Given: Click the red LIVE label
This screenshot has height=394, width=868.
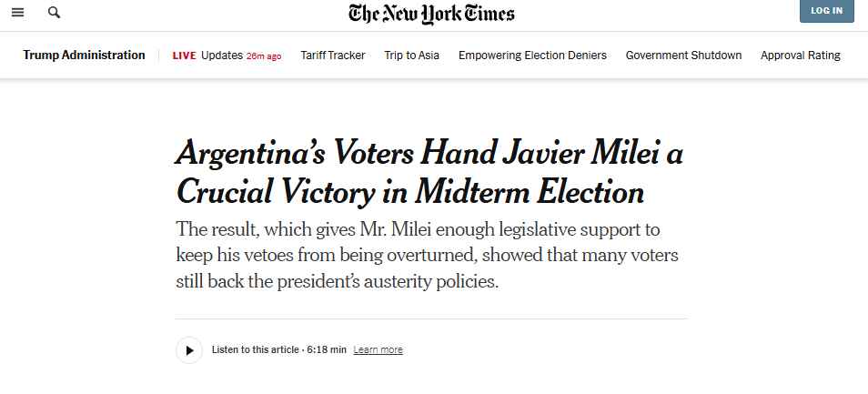Looking at the screenshot, I should [184, 56].
